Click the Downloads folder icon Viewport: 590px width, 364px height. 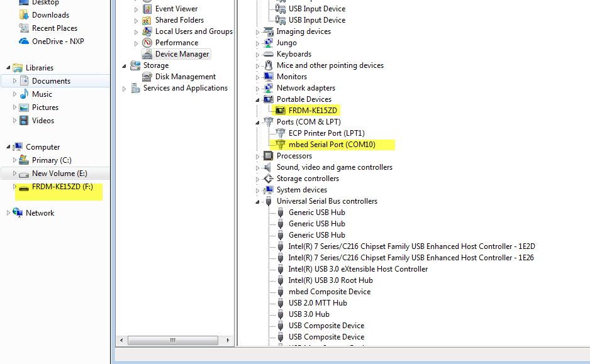[x=24, y=15]
